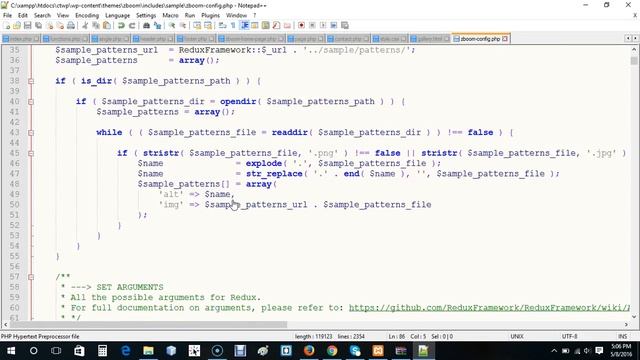Toggle the Word Wrap toolbar icon
640x360 pixels.
(222, 26)
